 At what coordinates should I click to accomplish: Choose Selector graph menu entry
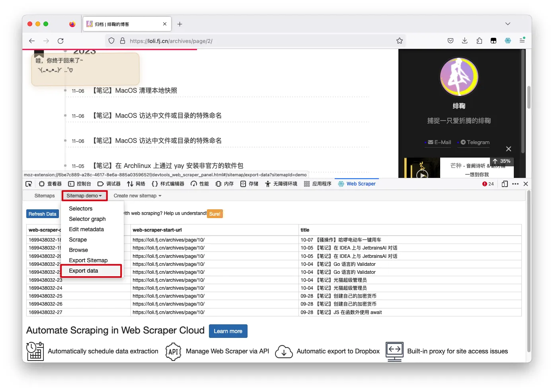tap(87, 219)
